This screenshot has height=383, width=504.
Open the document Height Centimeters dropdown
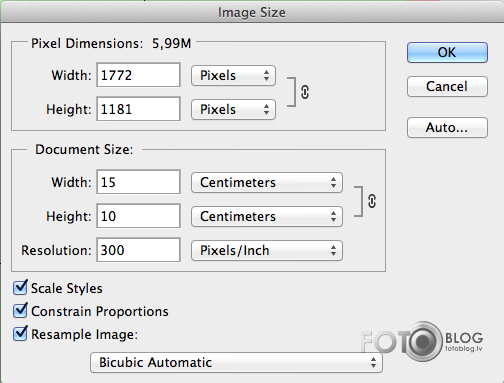[267, 217]
